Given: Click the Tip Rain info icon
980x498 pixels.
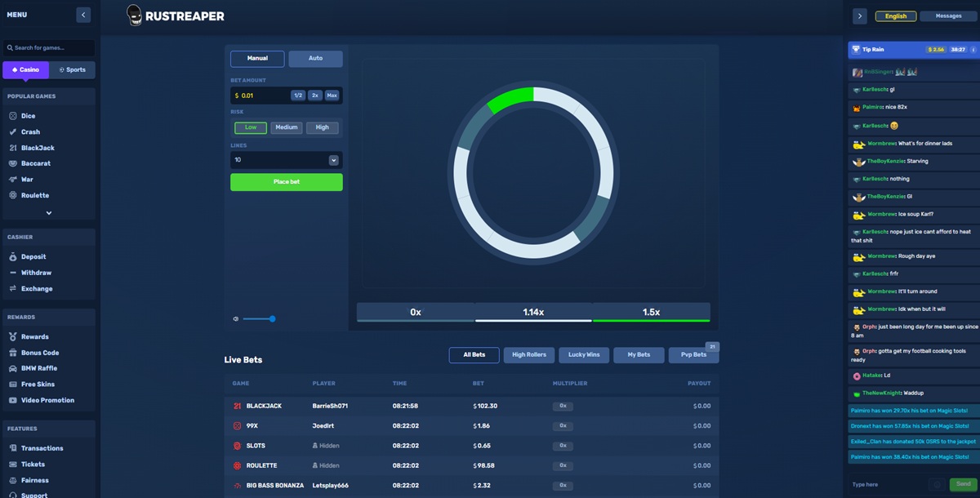Looking at the screenshot, I should tap(973, 50).
